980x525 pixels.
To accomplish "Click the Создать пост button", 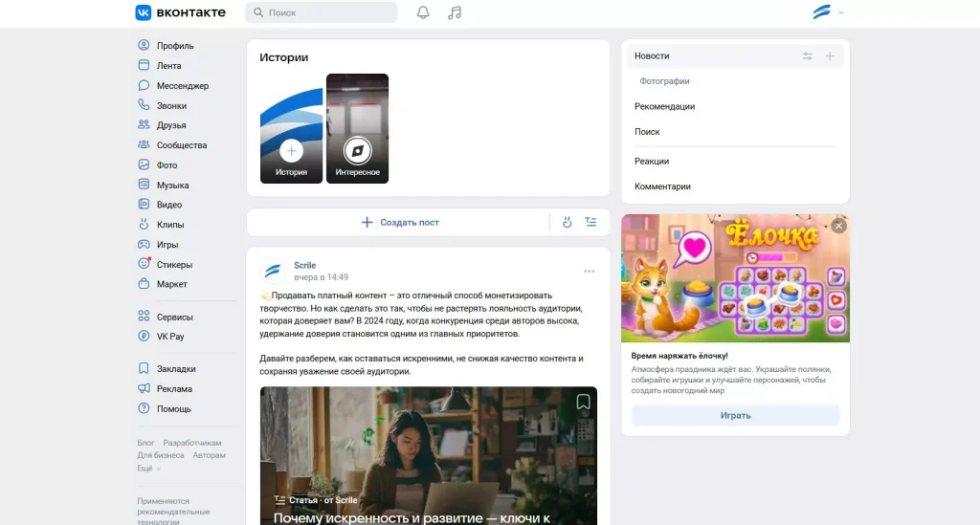I will click(x=399, y=222).
